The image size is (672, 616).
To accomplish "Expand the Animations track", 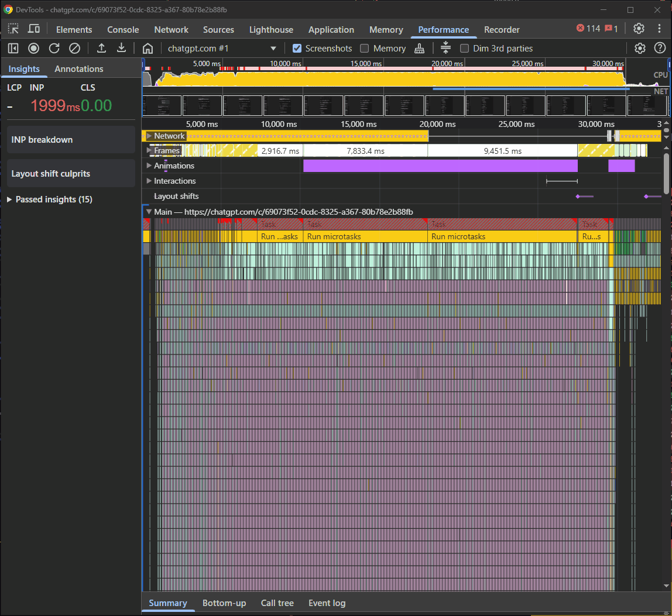I will point(149,166).
